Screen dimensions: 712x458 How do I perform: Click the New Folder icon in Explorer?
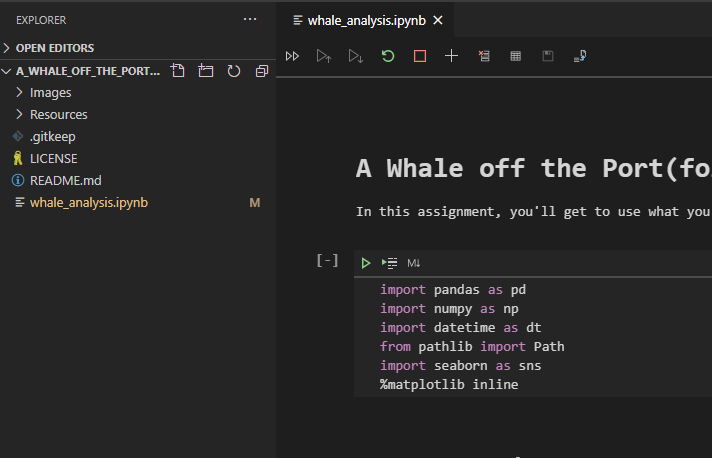click(206, 71)
